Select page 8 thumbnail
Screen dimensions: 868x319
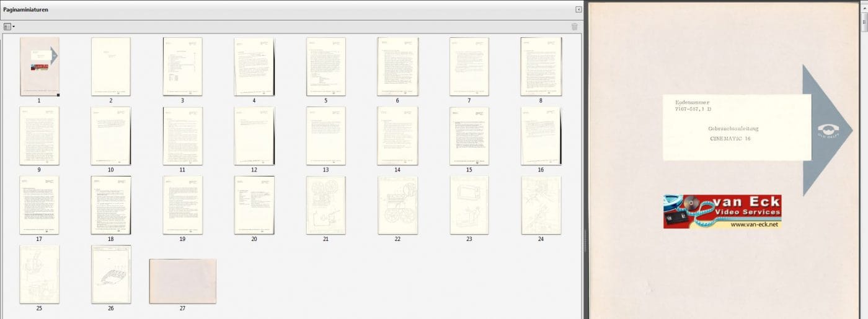[541, 66]
